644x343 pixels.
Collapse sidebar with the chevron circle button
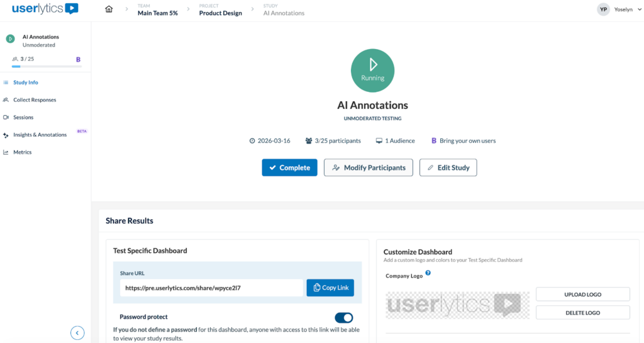77,333
